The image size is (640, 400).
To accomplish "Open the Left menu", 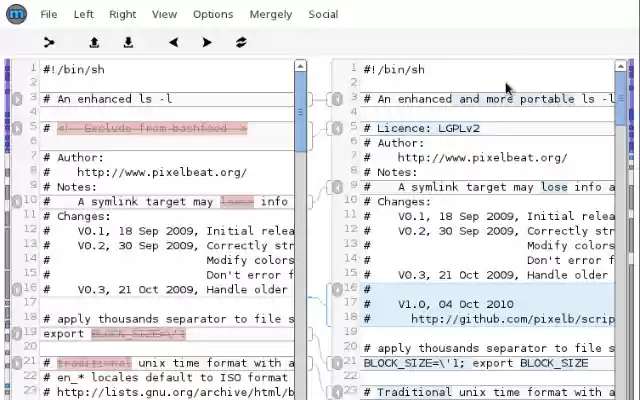I will [x=84, y=14].
